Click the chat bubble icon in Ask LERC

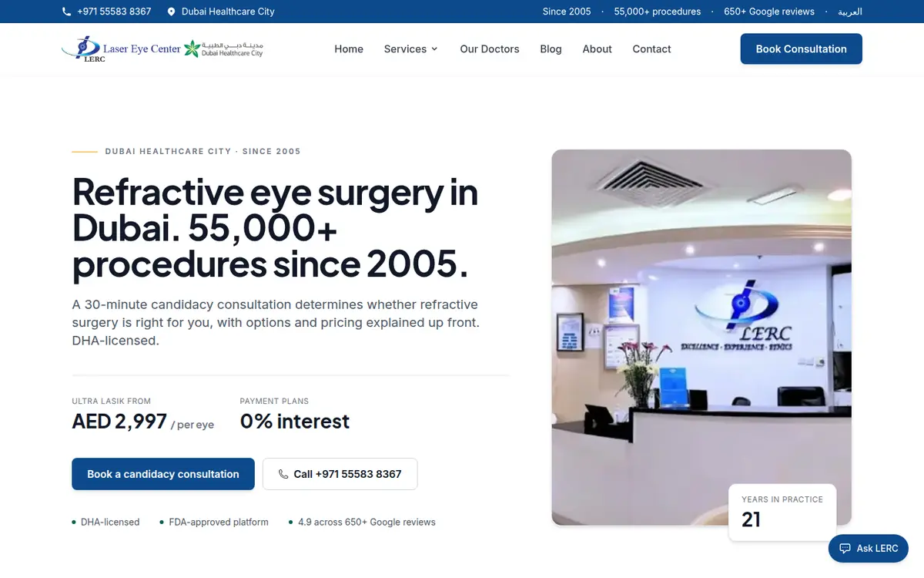845,549
